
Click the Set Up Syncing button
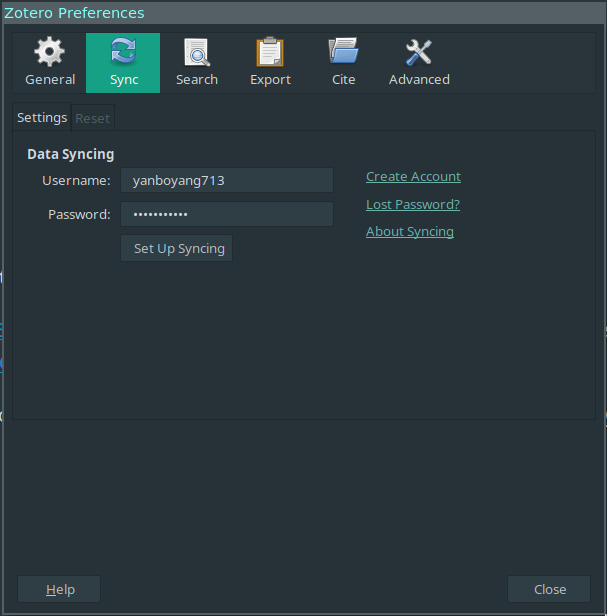[x=176, y=248]
